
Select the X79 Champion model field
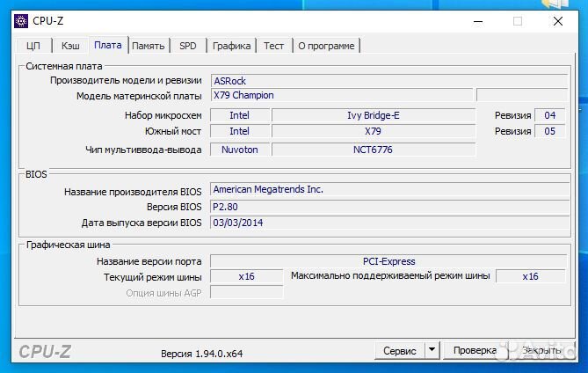point(342,95)
